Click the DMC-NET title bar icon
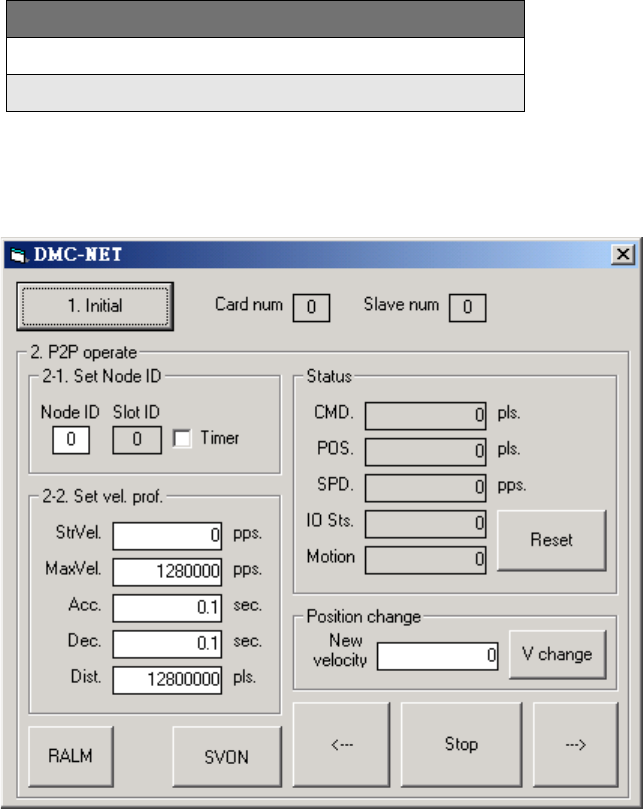Viewport: 643px width, 809px height. (18, 255)
